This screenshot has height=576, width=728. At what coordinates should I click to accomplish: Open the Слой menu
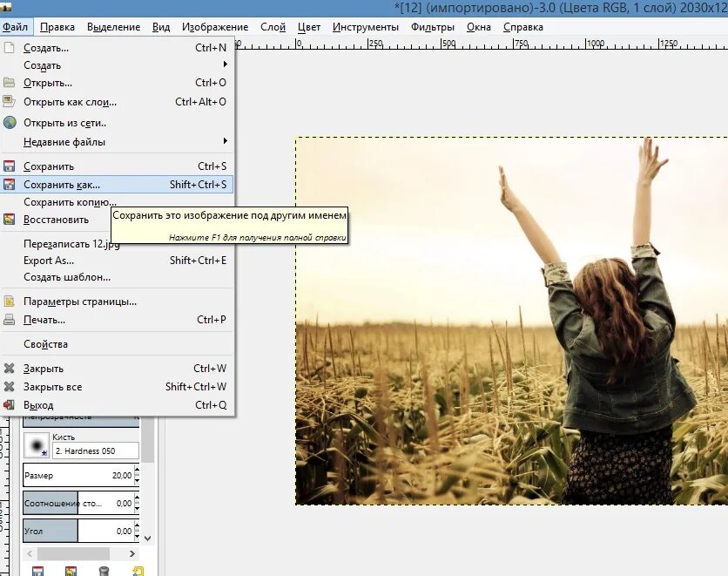click(x=273, y=27)
